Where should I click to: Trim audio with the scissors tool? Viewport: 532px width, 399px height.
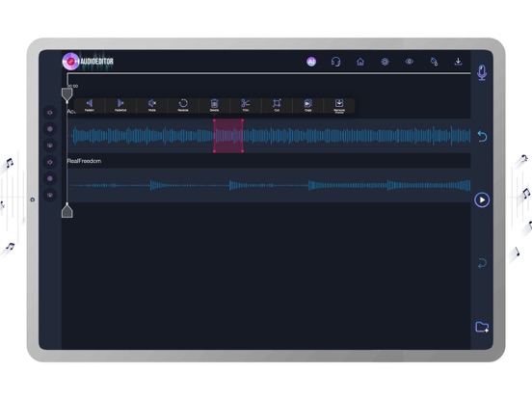tap(246, 105)
